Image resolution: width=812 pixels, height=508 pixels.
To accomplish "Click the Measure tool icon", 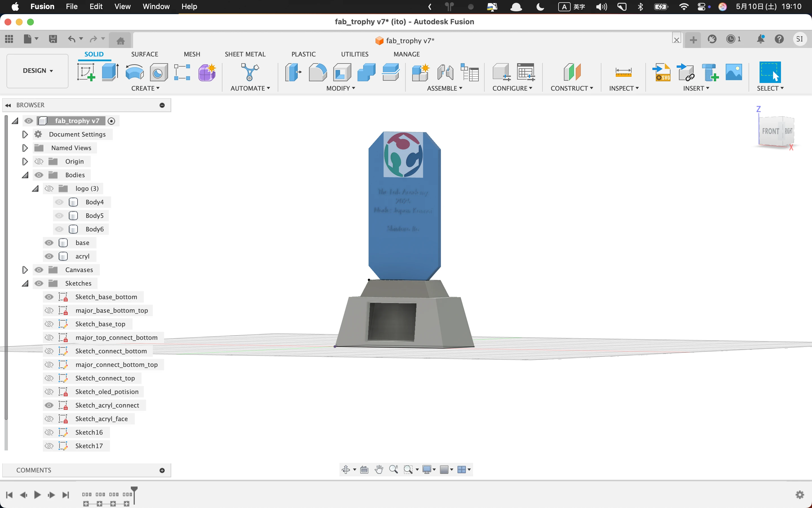I will [x=623, y=72].
